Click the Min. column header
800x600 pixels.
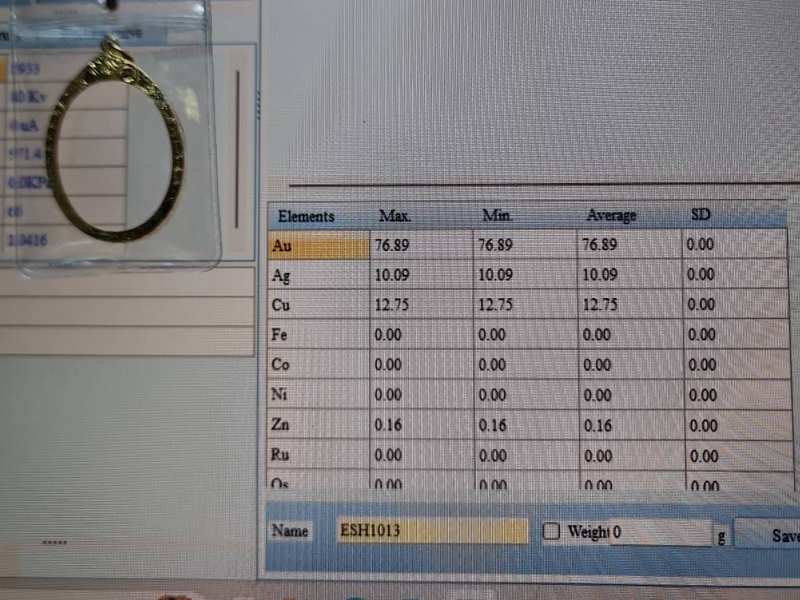point(497,216)
